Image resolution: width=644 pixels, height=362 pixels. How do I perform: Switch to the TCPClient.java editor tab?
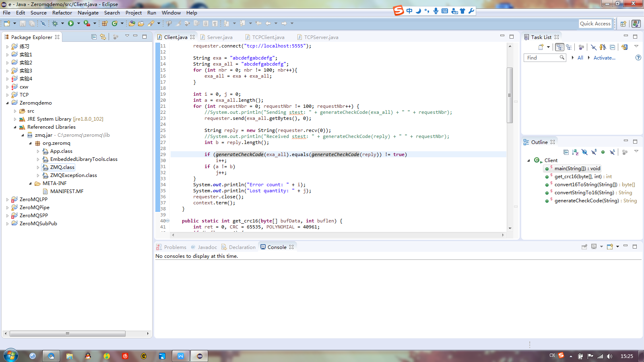point(268,37)
